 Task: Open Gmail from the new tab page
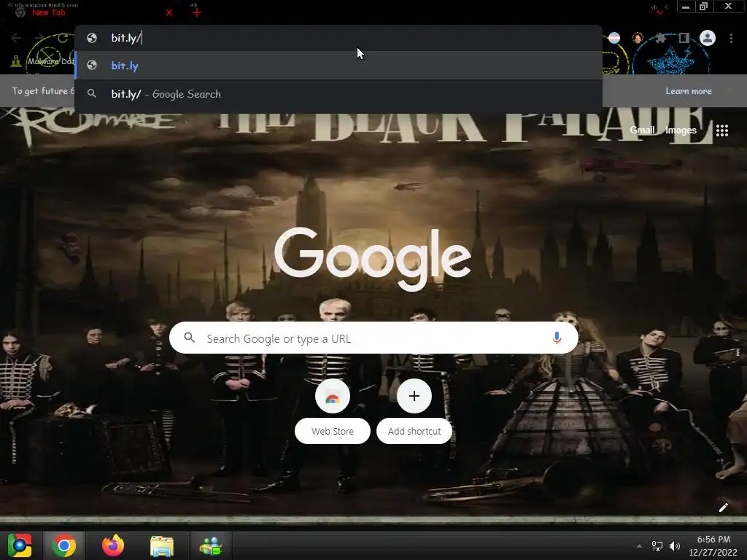(642, 130)
